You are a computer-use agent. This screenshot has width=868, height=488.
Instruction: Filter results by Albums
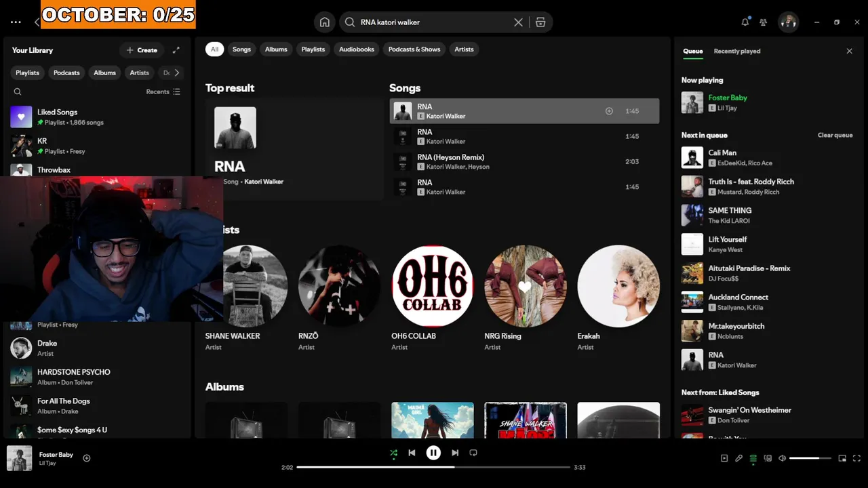276,49
